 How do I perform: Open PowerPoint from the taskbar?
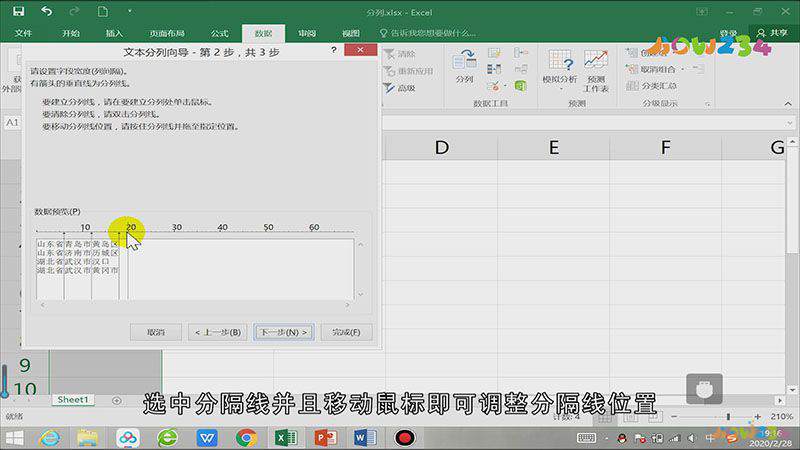coord(326,438)
